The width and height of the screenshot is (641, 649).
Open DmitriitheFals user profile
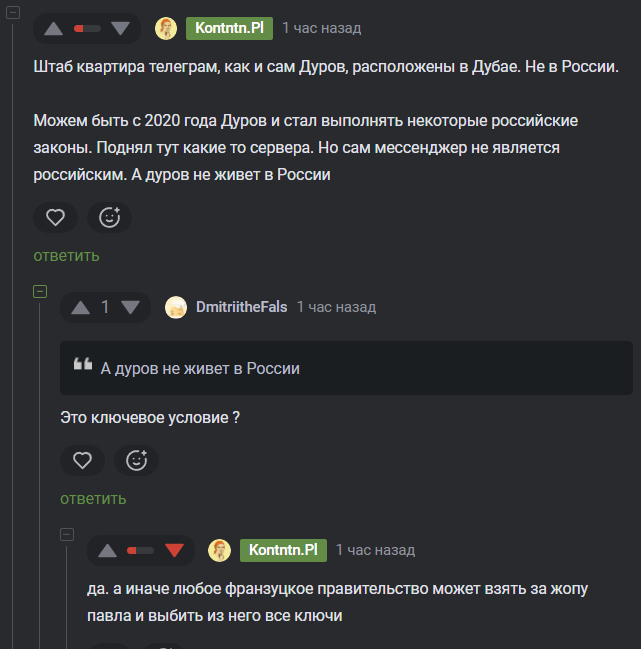click(241, 307)
